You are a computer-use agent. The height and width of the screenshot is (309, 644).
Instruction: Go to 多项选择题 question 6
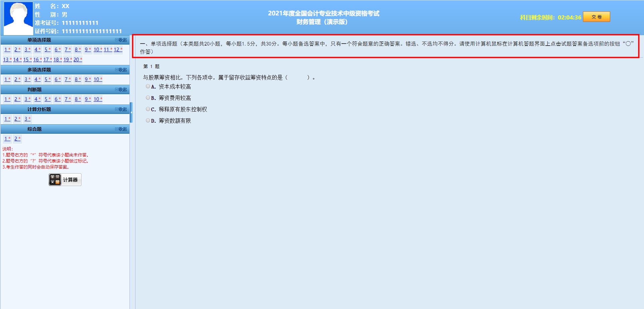(x=58, y=79)
